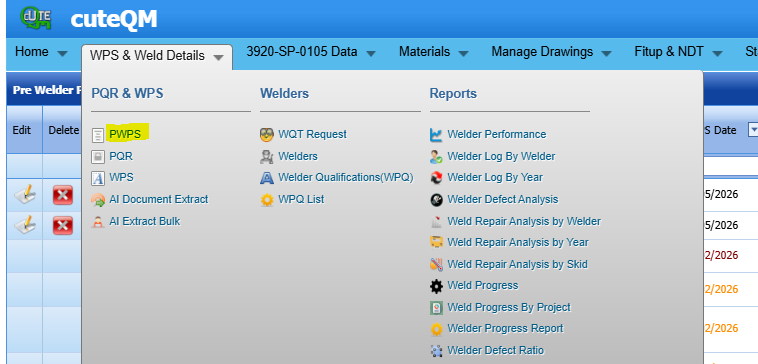Open WPQ List link
Image resolution: width=758 pixels, height=364 pixels.
click(x=301, y=199)
